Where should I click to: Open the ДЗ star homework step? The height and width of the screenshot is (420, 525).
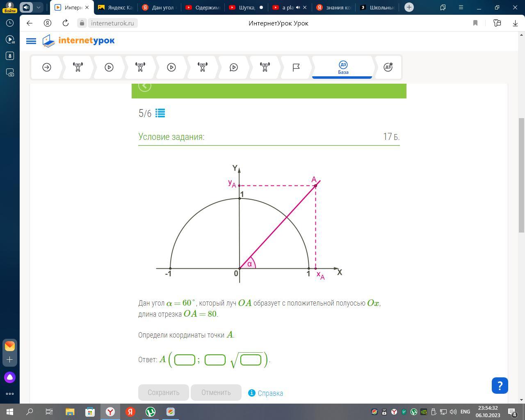[388, 67]
